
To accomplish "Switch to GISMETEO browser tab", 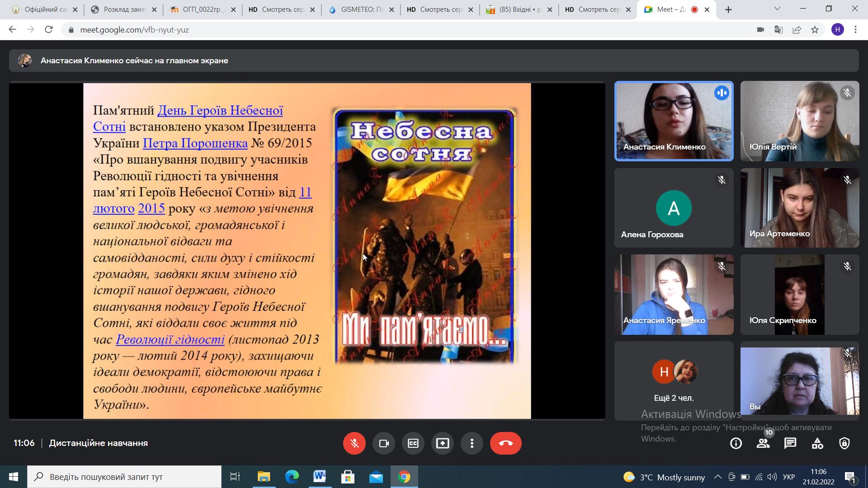I will point(361,9).
